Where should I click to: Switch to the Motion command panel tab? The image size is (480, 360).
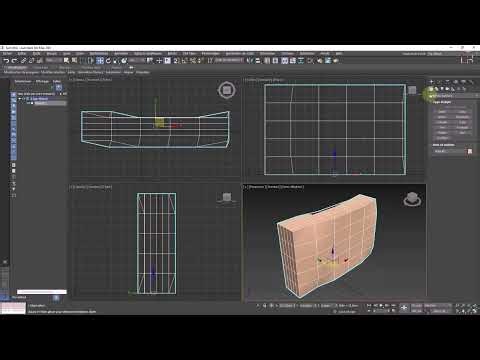(x=456, y=82)
